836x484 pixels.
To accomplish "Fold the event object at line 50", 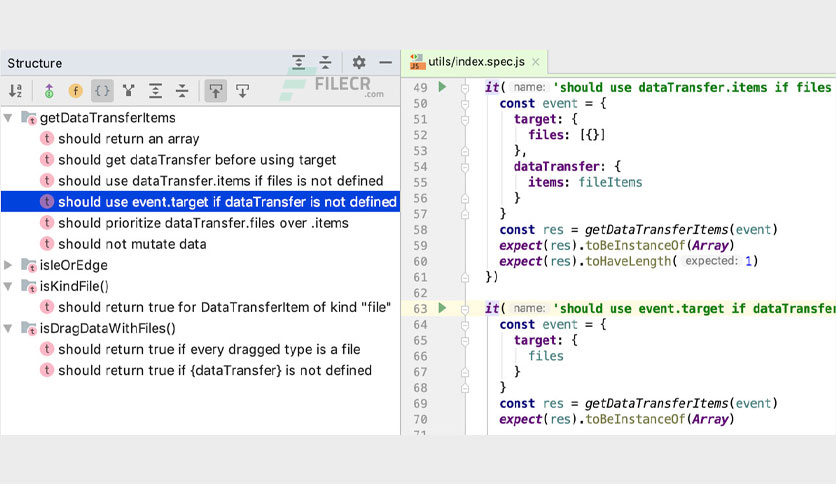I will point(465,103).
